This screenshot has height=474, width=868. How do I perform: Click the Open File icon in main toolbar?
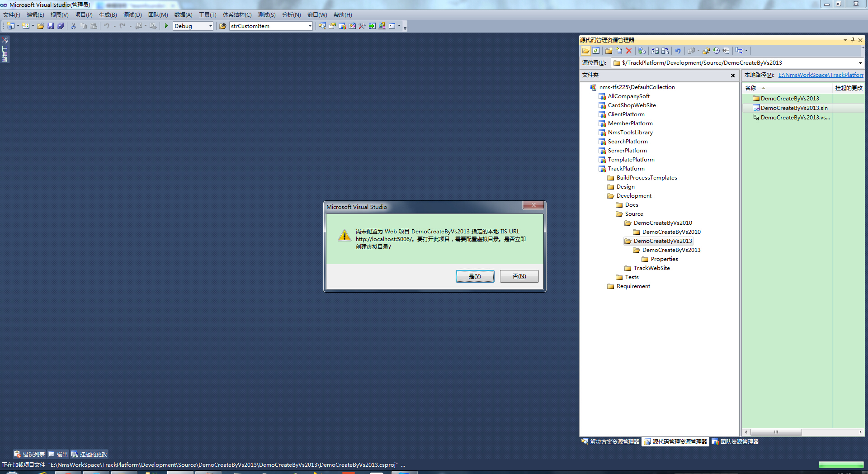coord(41,26)
